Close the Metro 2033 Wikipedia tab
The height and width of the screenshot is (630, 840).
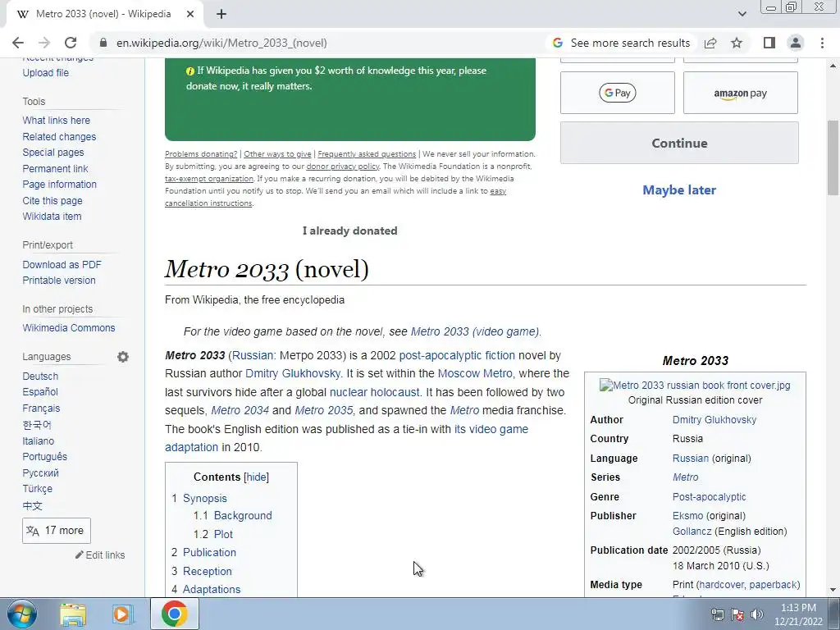[190, 14]
